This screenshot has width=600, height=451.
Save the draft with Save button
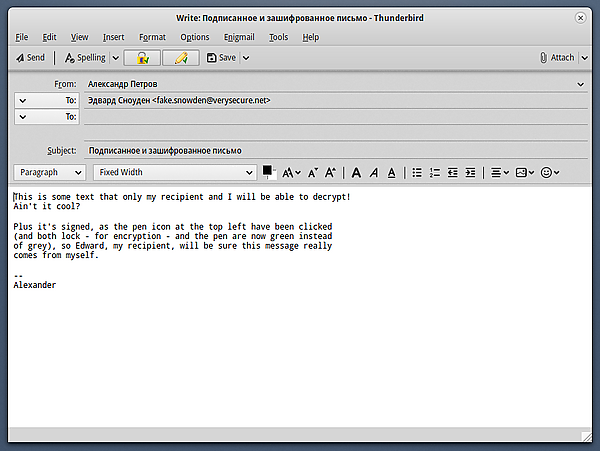click(221, 58)
